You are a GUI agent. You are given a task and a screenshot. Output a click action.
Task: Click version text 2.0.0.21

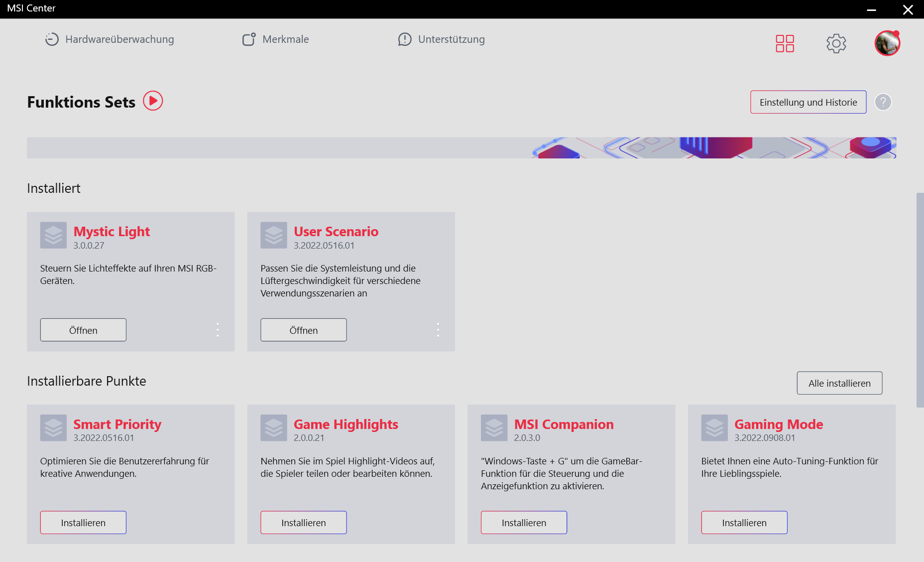[x=309, y=438]
